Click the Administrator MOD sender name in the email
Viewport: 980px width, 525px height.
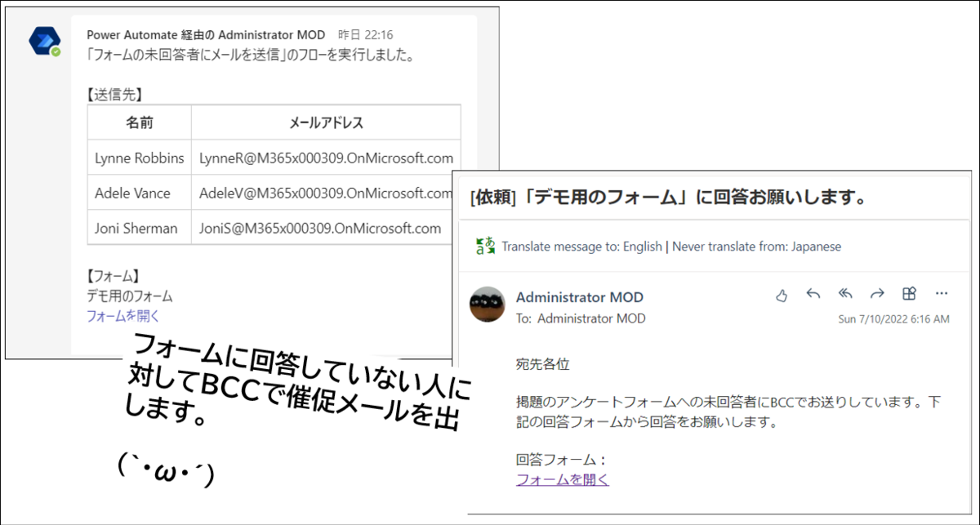580,297
